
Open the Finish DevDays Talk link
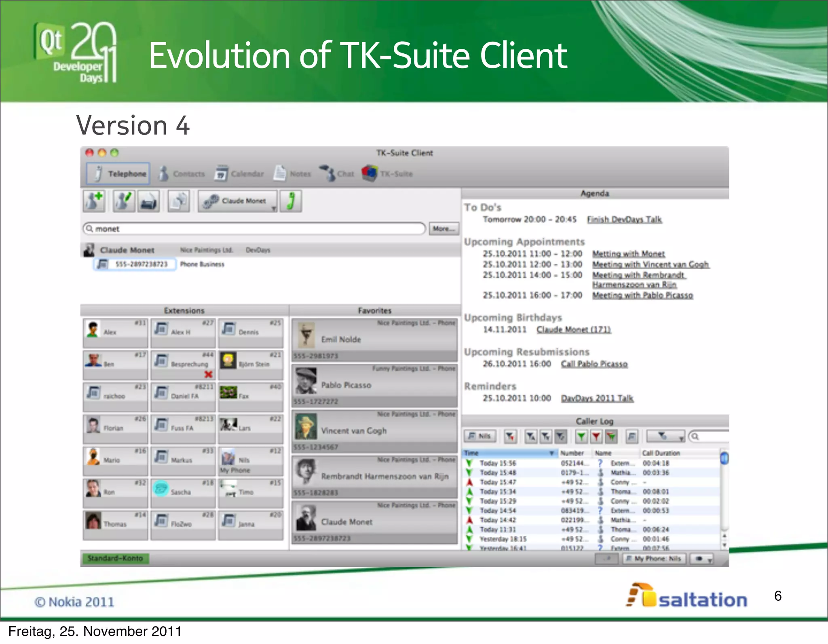click(624, 220)
